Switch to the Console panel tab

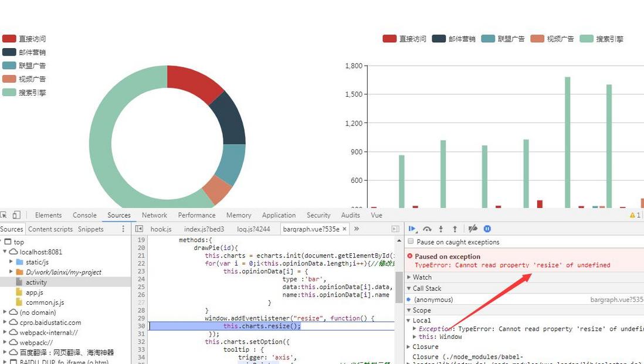click(x=84, y=215)
